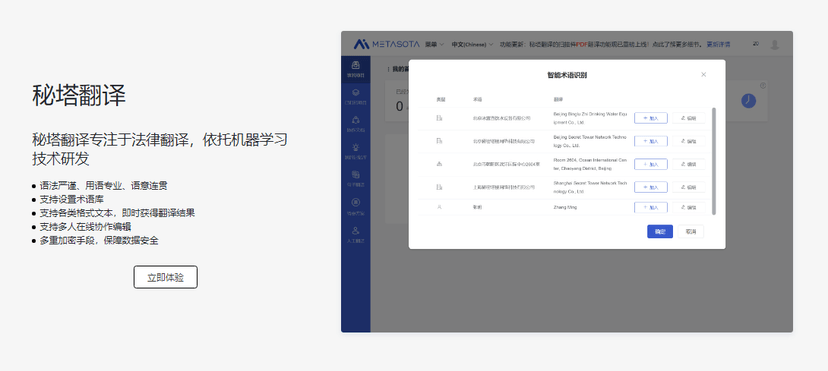The image size is (828, 371).
Task: Click the 智能术语识别 dialog title
Action: tap(567, 75)
